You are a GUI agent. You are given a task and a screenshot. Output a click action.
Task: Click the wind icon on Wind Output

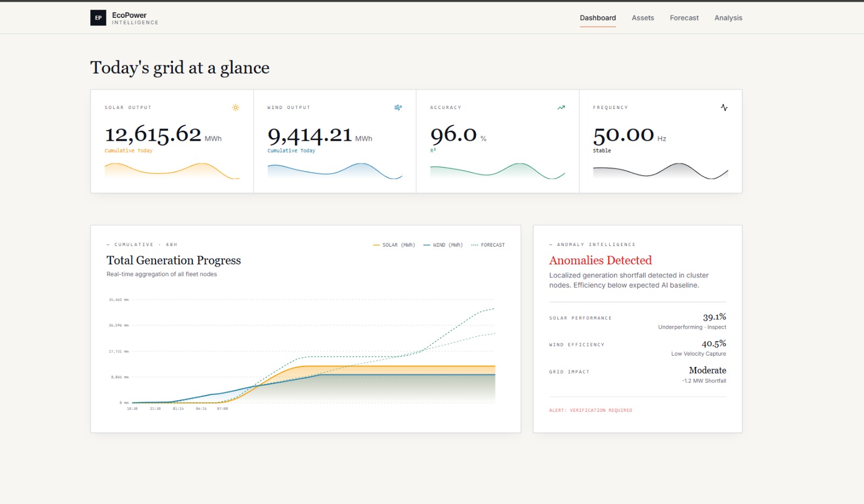coord(398,107)
